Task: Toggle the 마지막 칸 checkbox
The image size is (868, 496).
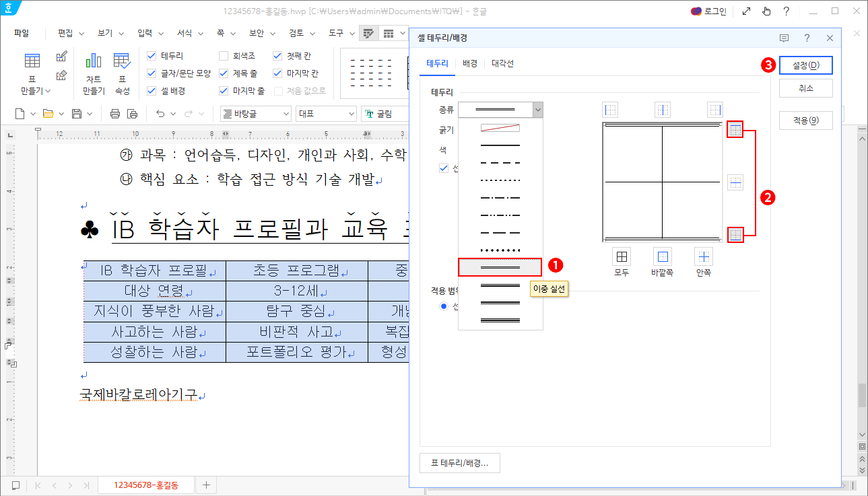Action: [x=277, y=73]
